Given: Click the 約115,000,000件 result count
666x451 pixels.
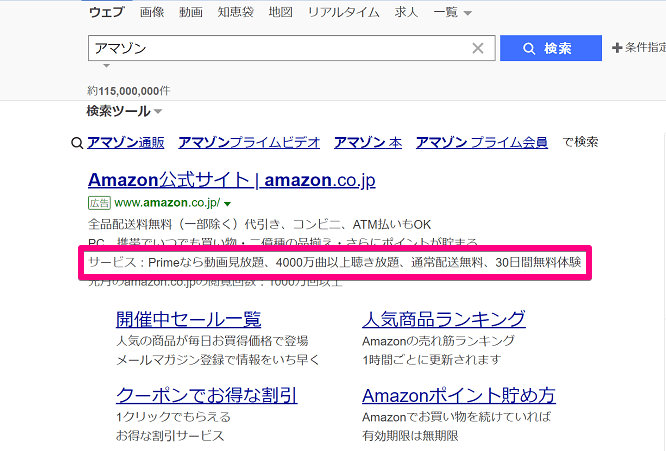Looking at the screenshot, I should tap(129, 91).
